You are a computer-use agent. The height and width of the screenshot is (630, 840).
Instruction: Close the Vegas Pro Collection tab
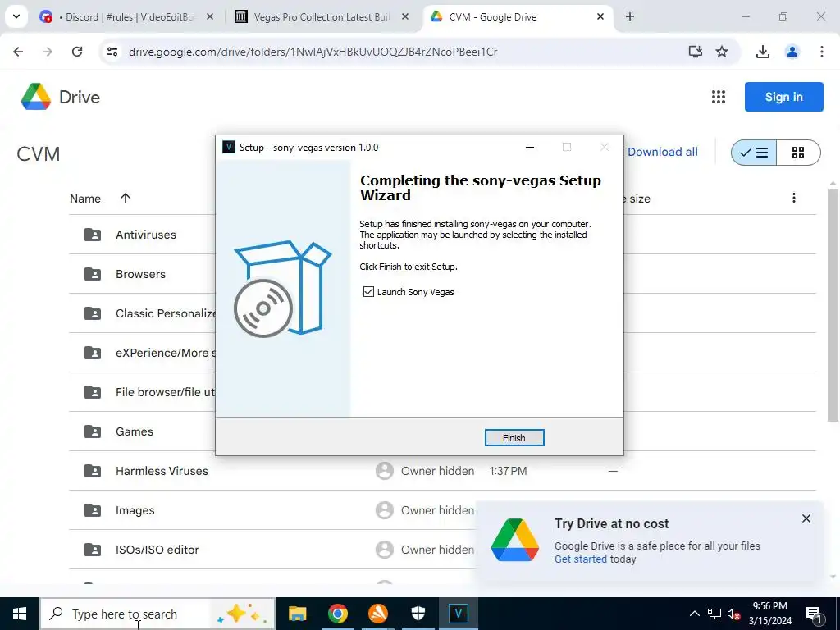[x=405, y=17]
